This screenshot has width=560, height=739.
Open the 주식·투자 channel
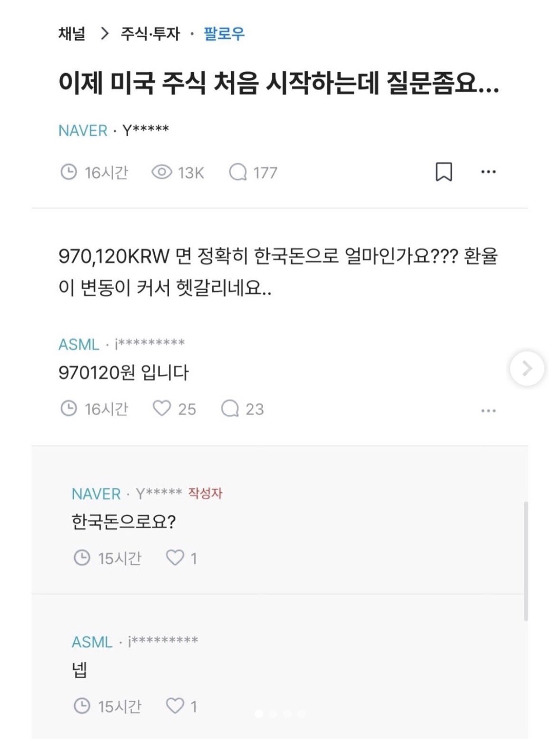[150, 34]
